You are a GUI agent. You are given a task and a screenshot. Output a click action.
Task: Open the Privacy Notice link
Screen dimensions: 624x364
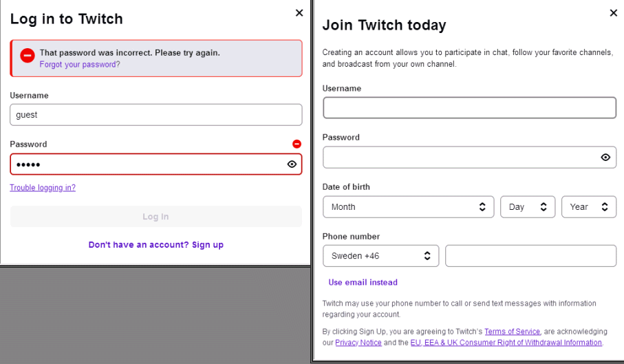(358, 342)
